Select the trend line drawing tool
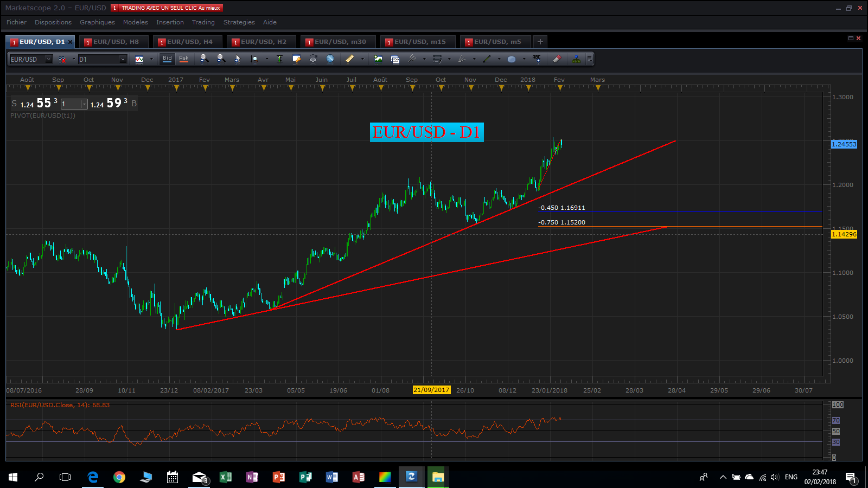 (x=487, y=59)
